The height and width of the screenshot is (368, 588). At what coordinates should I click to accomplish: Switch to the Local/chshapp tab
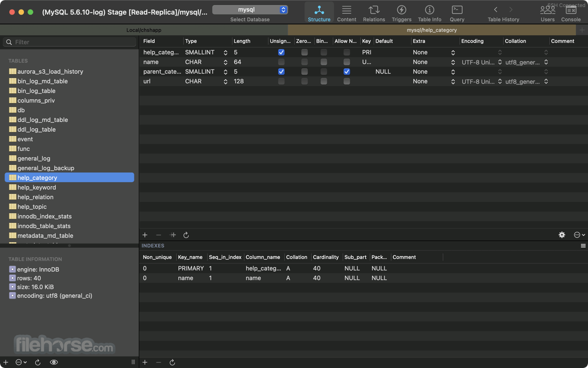tap(144, 30)
